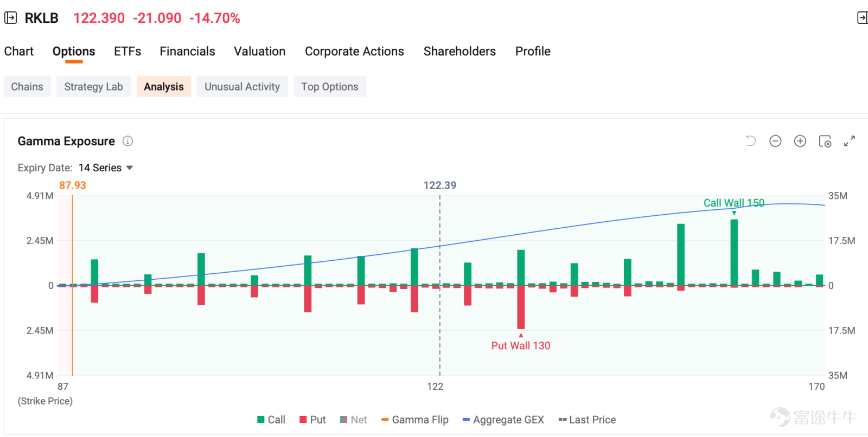Select the Options tab
The height and width of the screenshot is (437, 868).
coord(74,52)
